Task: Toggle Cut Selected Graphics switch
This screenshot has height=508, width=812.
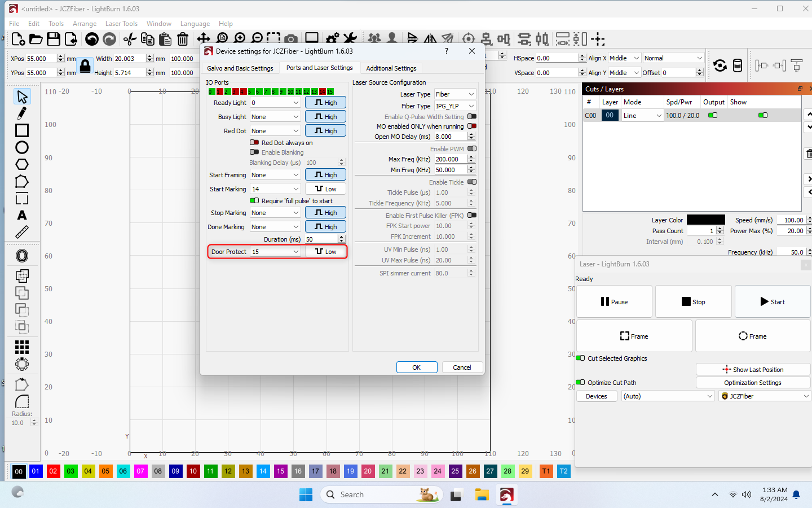Action: click(580, 358)
